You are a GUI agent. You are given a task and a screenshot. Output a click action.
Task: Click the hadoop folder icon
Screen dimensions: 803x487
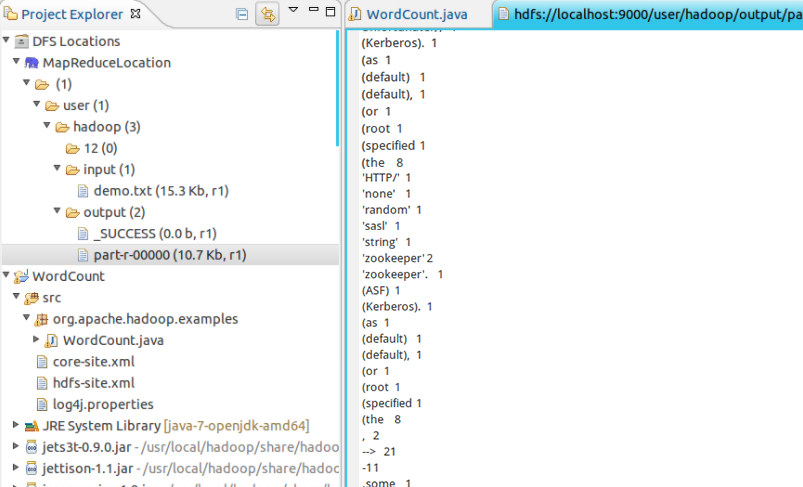pos(62,128)
